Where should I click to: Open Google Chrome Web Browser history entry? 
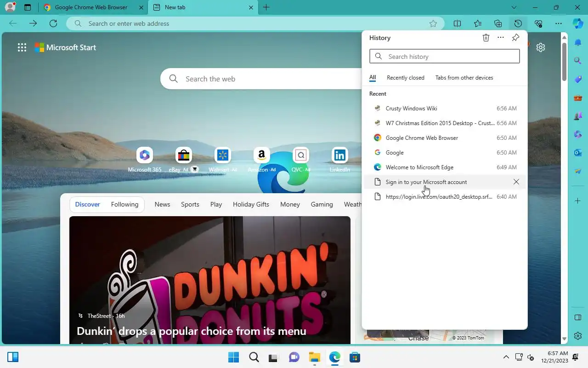coord(445,138)
